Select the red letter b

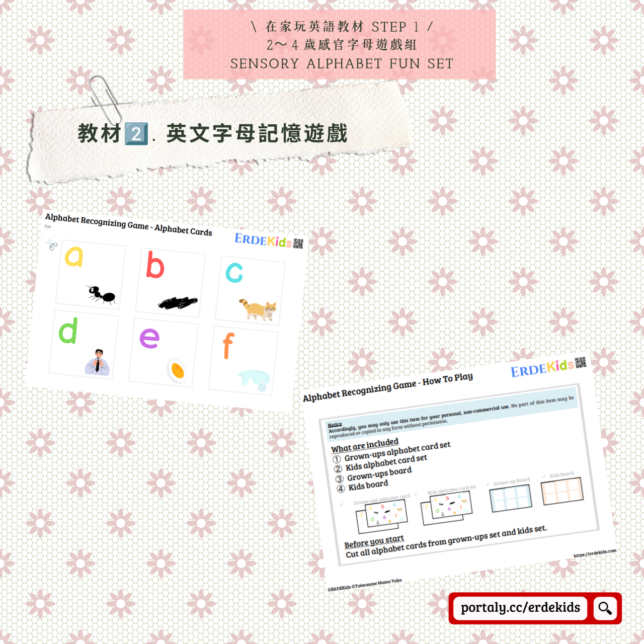click(x=155, y=265)
